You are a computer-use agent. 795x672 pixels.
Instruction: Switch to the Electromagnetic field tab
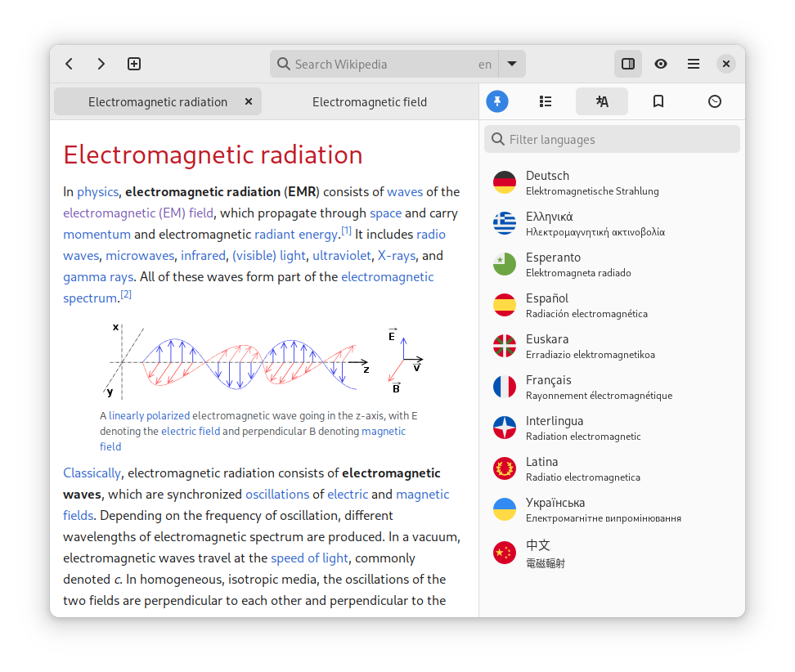pos(370,102)
